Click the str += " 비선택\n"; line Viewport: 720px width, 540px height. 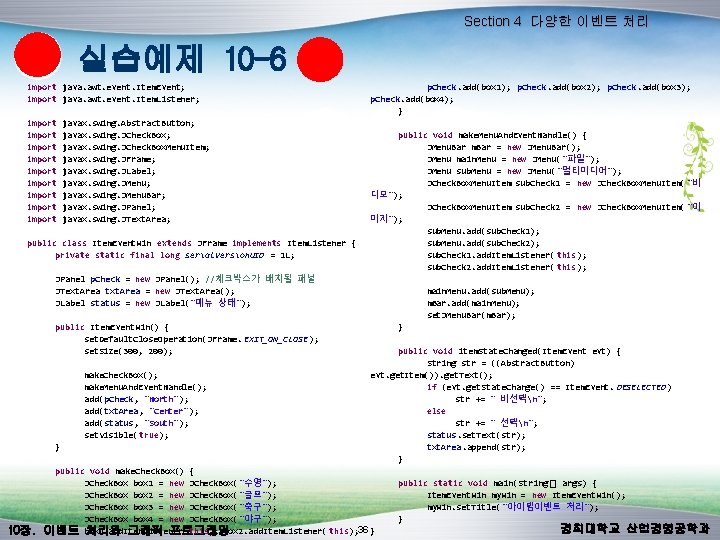501,399
